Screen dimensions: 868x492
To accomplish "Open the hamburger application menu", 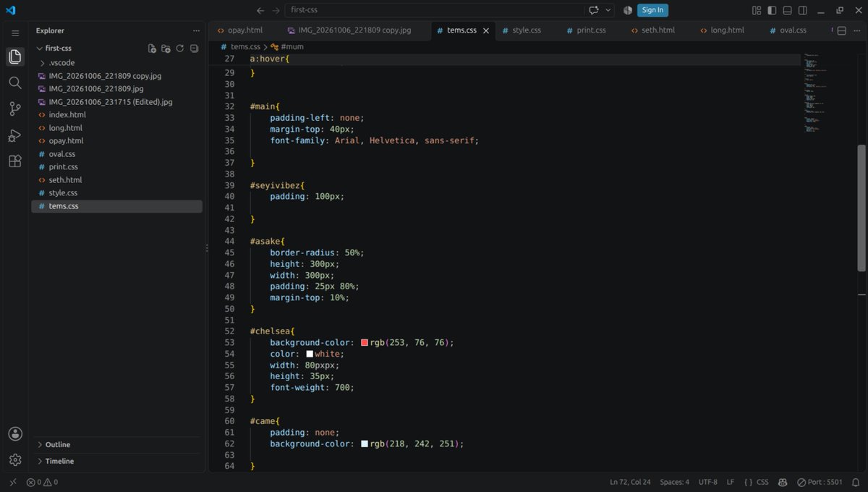I will (x=14, y=33).
